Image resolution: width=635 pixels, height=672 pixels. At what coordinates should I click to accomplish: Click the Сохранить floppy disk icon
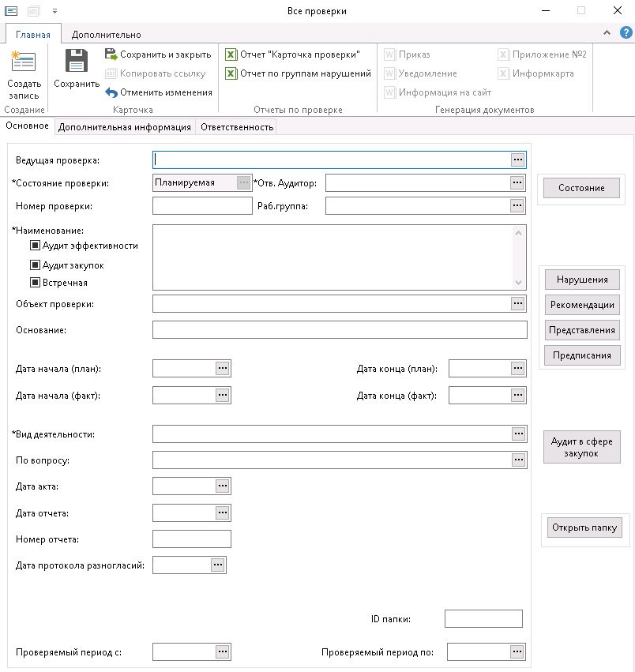77,61
